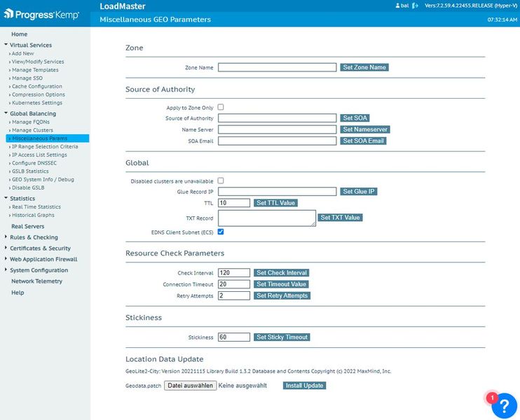Screen dimensions: 520x420
Task: Click Set Glue IP button
Action: point(359,192)
